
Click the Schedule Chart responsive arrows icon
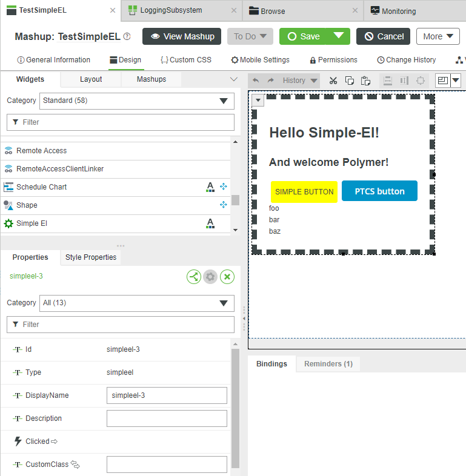224,187
